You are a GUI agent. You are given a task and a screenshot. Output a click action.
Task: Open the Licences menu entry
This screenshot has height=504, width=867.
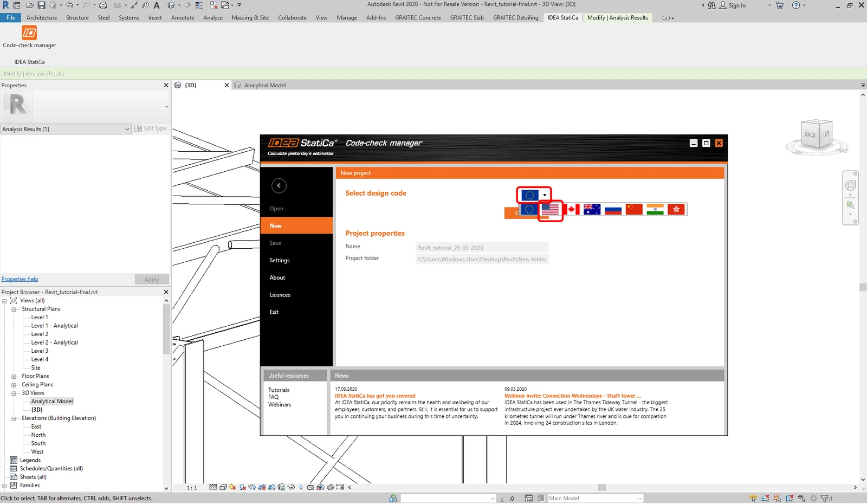[280, 295]
